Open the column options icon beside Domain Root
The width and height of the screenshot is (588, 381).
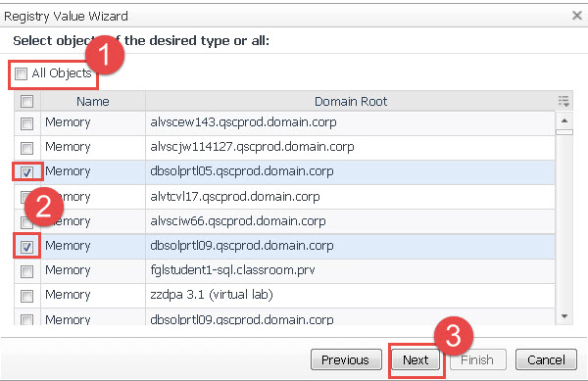[x=563, y=101]
